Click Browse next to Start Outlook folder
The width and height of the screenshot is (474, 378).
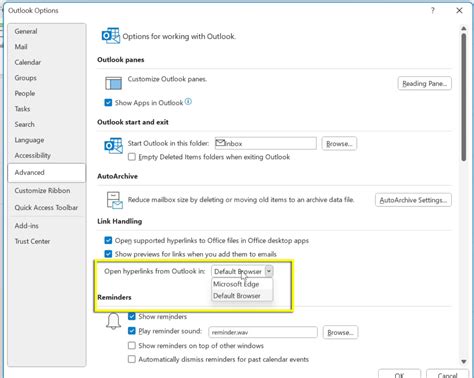click(x=339, y=144)
